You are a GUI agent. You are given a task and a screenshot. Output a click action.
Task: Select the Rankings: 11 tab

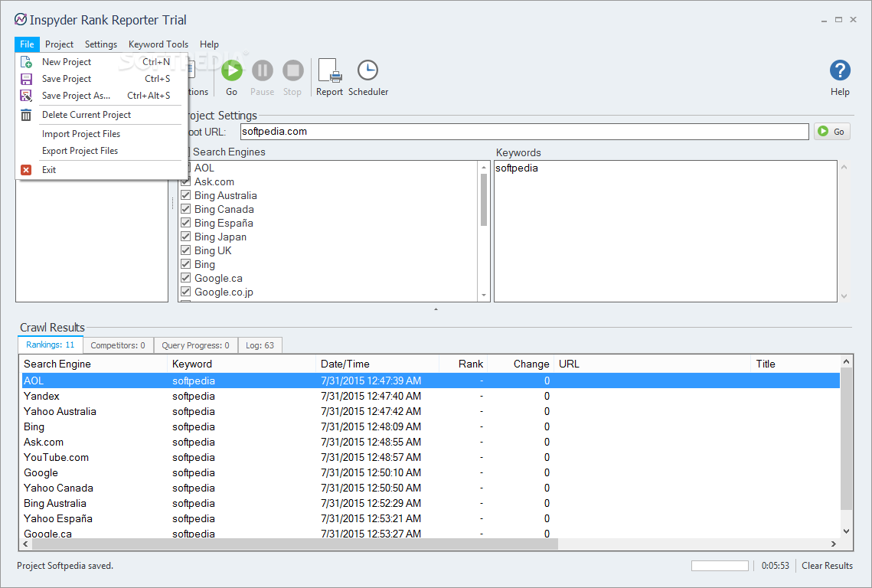pyautogui.click(x=50, y=345)
